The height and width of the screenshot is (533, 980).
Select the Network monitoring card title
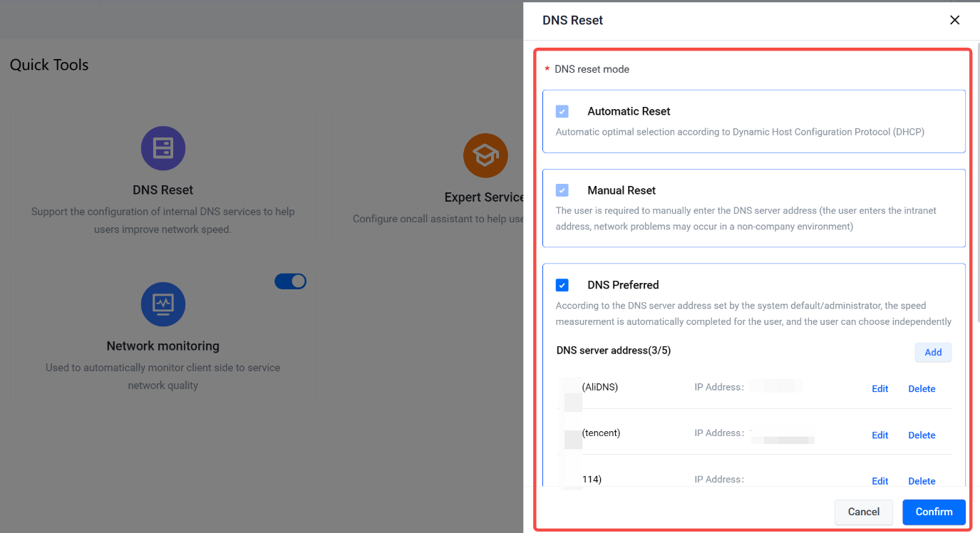tap(163, 346)
